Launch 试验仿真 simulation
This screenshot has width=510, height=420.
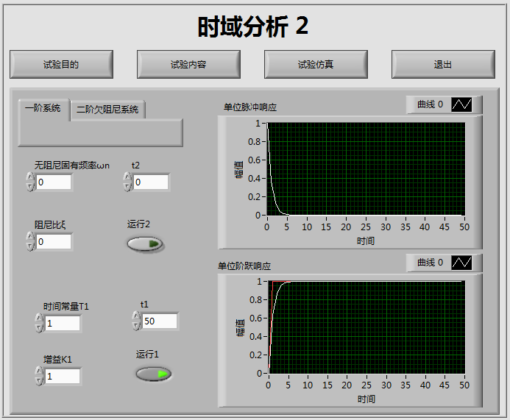(x=316, y=65)
